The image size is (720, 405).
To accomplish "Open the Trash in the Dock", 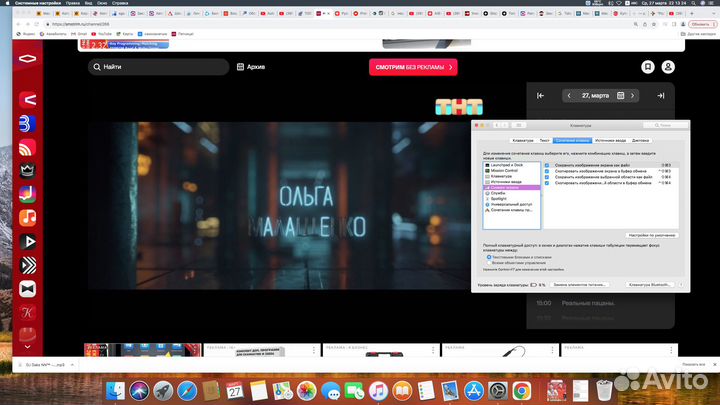I will pyautogui.click(x=604, y=391).
